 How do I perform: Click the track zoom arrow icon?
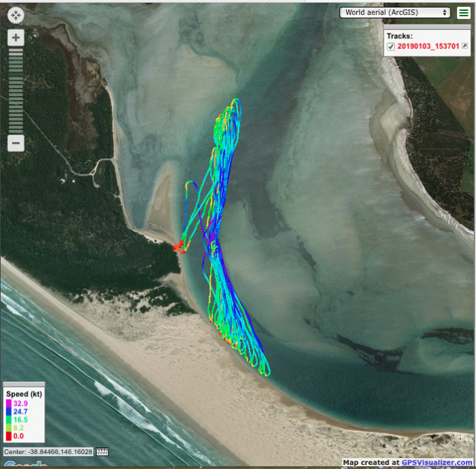tap(464, 46)
